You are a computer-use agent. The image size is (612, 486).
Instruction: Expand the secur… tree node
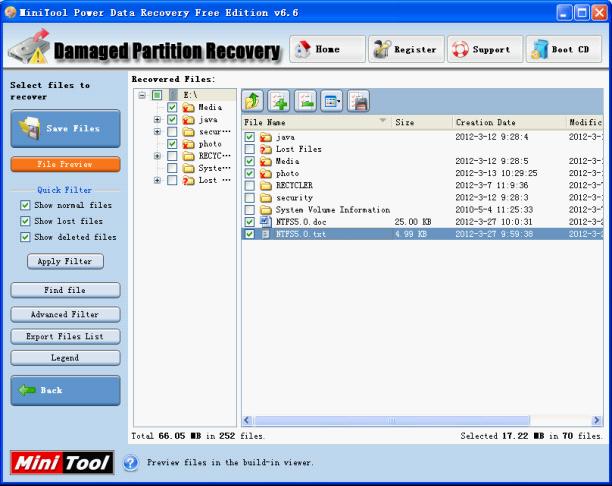click(x=157, y=132)
